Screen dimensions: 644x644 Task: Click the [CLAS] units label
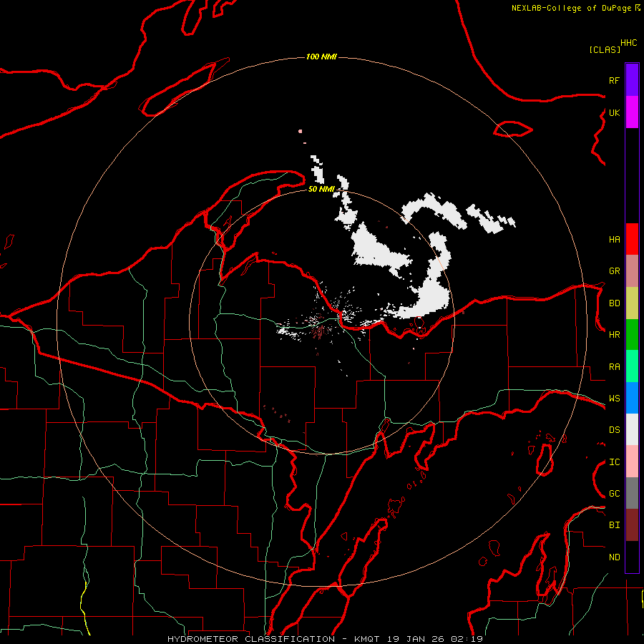[605, 49]
